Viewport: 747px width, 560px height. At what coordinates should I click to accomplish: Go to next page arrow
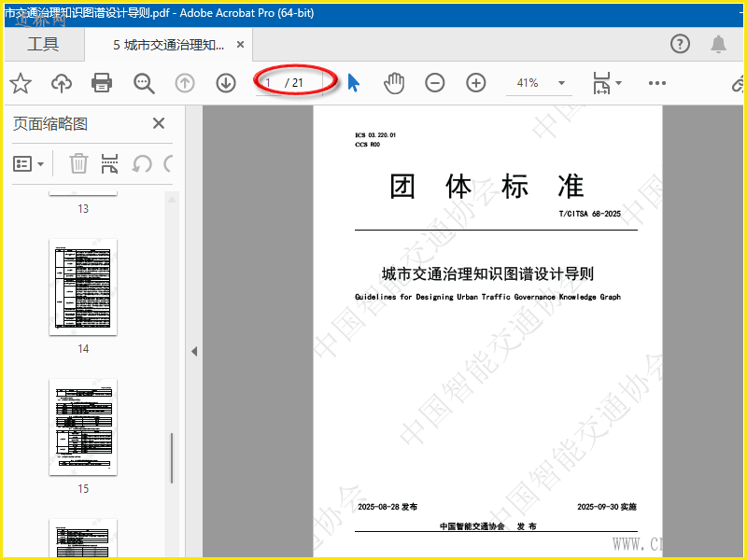[226, 83]
